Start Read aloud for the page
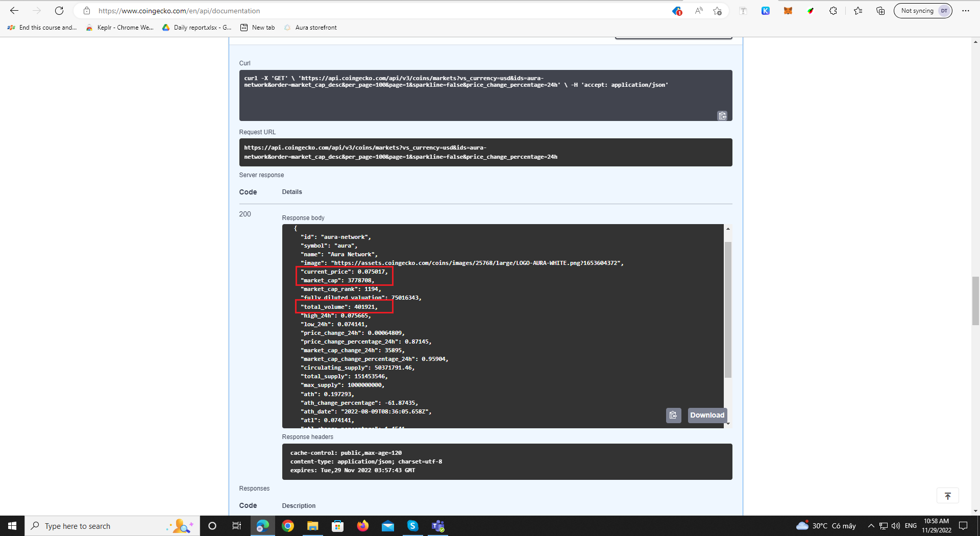The height and width of the screenshot is (536, 980). coord(698,10)
